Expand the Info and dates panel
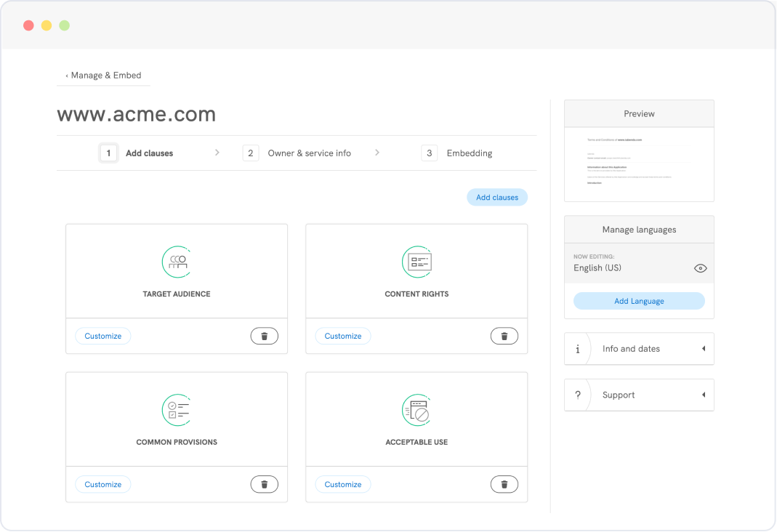The image size is (777, 532). [703, 349]
